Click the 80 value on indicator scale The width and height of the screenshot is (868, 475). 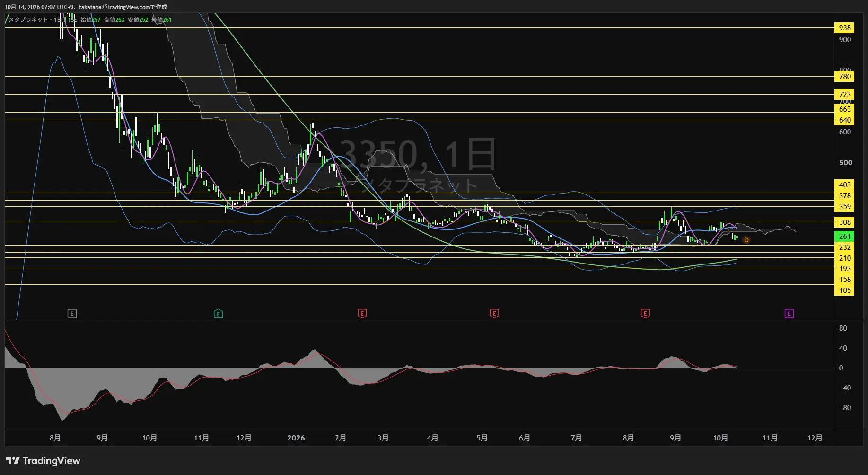pyautogui.click(x=843, y=328)
